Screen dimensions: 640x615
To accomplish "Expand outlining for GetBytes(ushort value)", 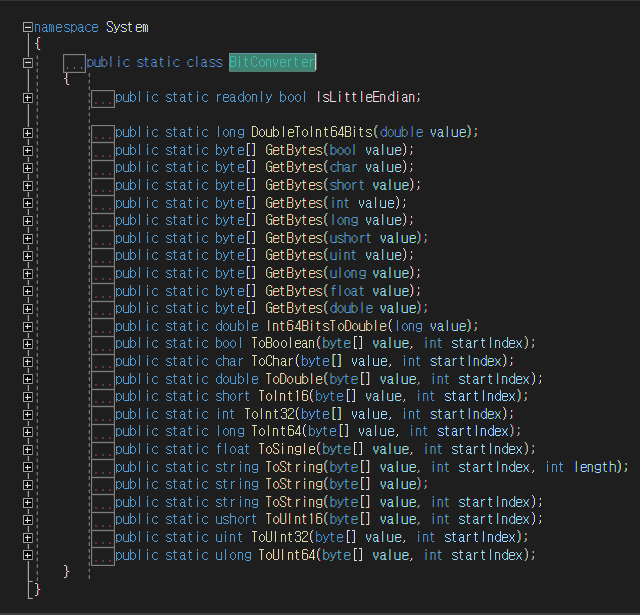I will pos(28,238).
